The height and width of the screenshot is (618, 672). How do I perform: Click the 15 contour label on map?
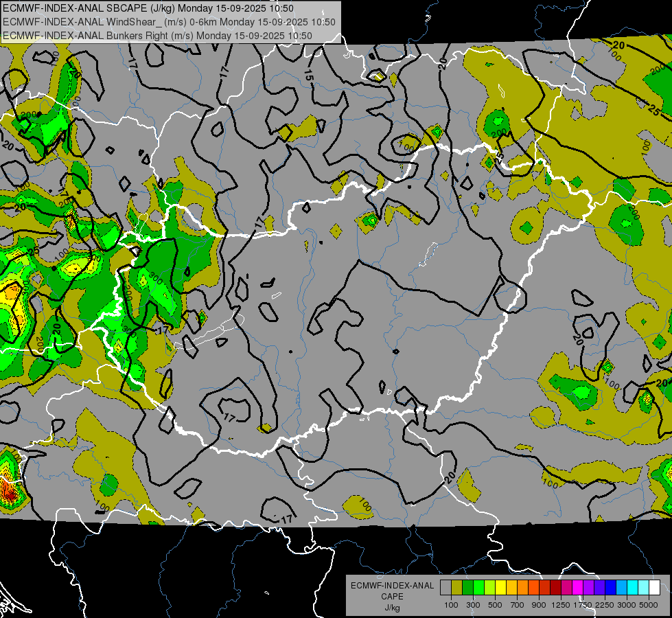click(309, 76)
